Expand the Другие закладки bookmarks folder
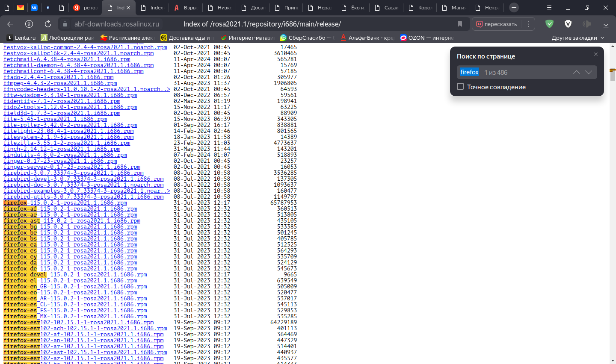Viewport: 616px width, 364px height. click(x=577, y=38)
